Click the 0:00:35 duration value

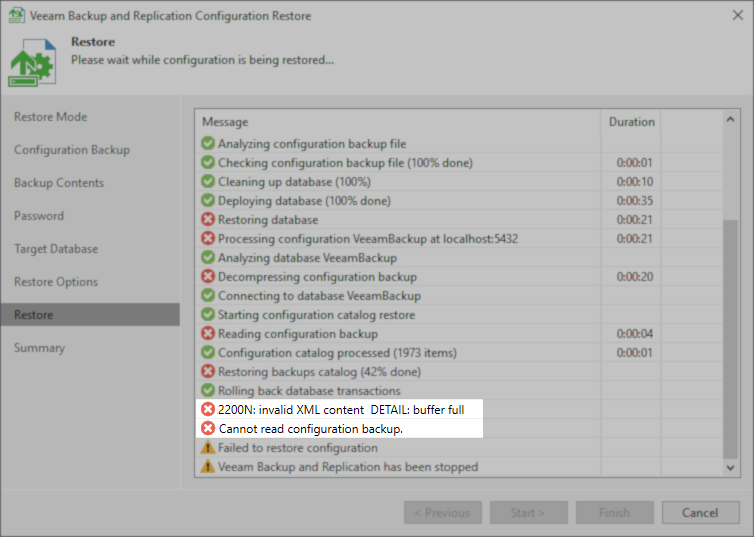click(x=635, y=200)
